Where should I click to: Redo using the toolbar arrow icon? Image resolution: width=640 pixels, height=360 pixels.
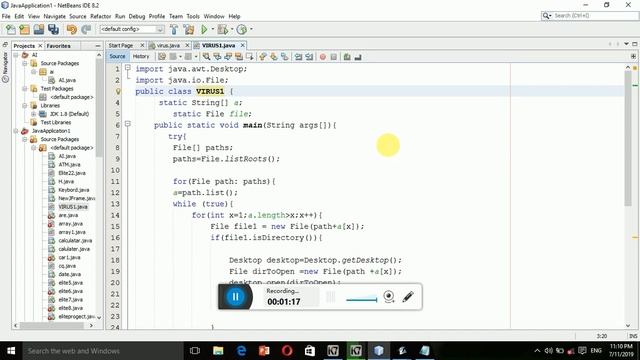(x=86, y=29)
